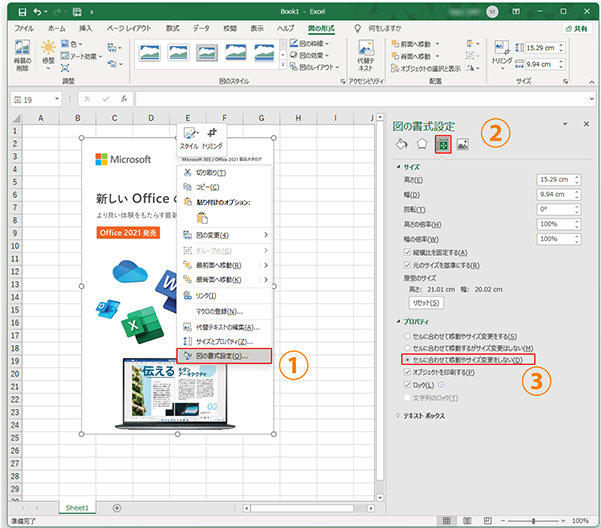Toggle 元のサイズを基準にする(R) checkbox
This screenshot has width=601, height=528.
pos(407,265)
